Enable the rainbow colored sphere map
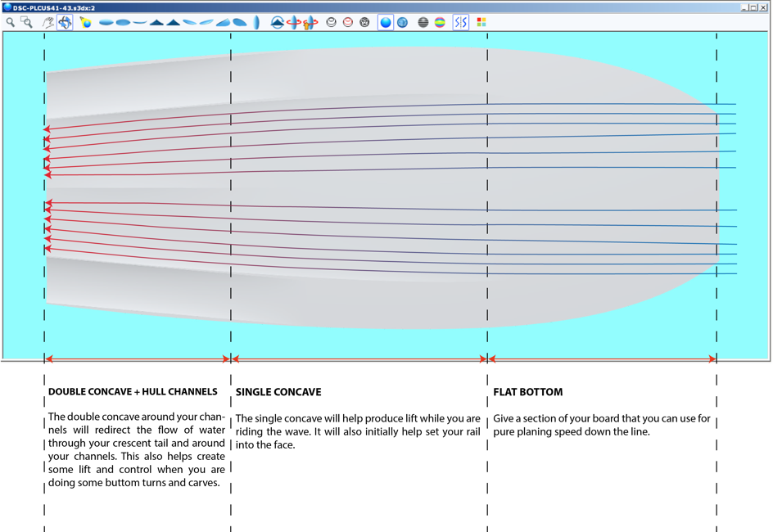The image size is (773, 532). click(x=440, y=22)
